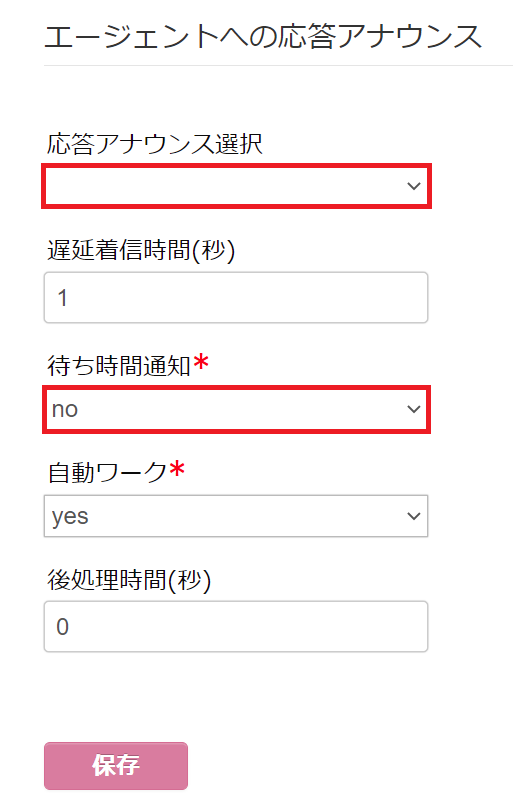The width and height of the screenshot is (513, 793).
Task: Expand the 自動ワーク dropdown showing yes
Action: pyautogui.click(x=236, y=516)
